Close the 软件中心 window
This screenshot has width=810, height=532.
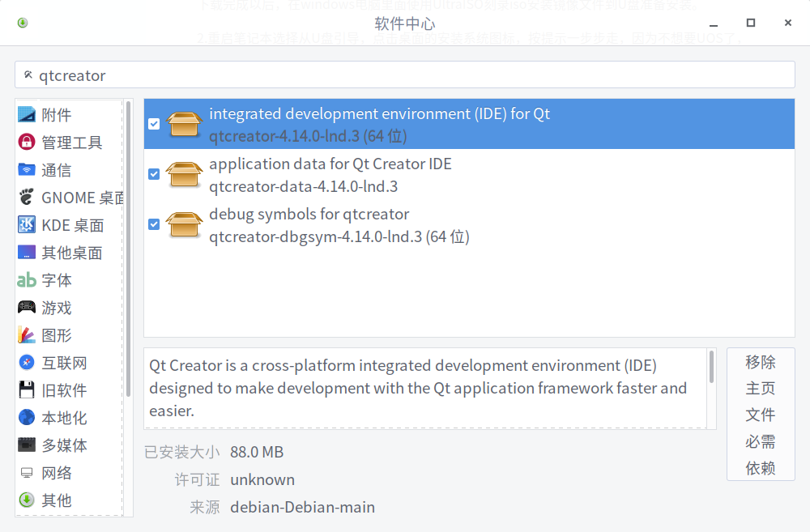click(x=788, y=23)
